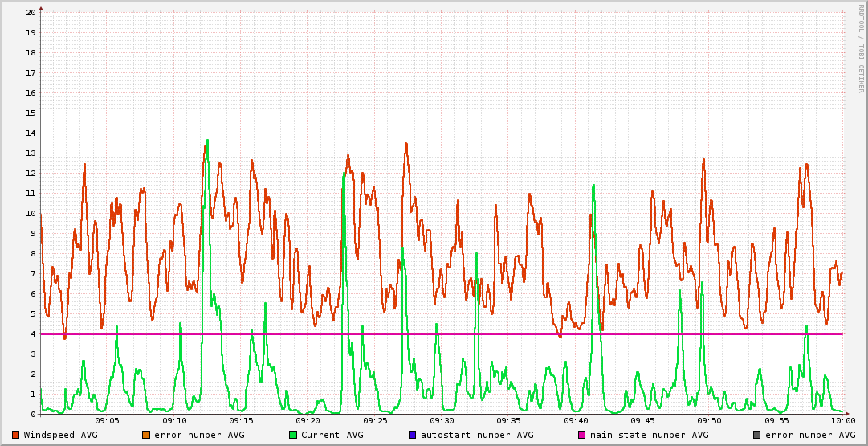Click the gray error_number legend swatch
868x446 pixels.
(x=757, y=435)
